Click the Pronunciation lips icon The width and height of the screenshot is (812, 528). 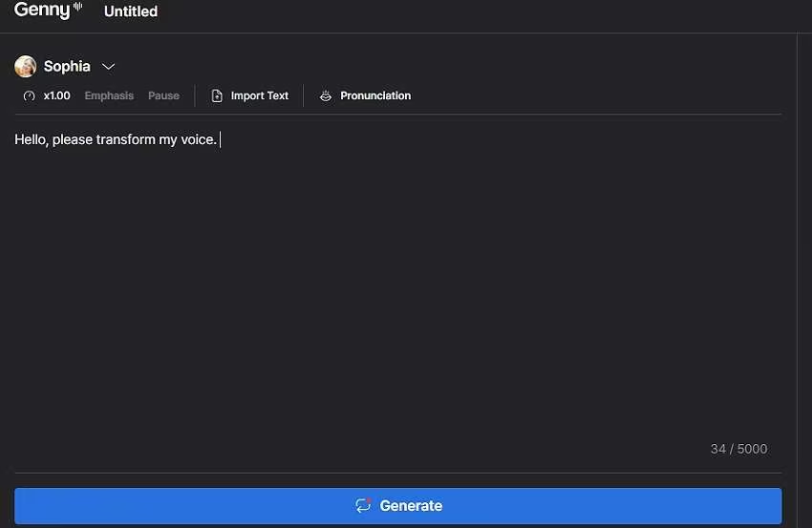point(326,95)
